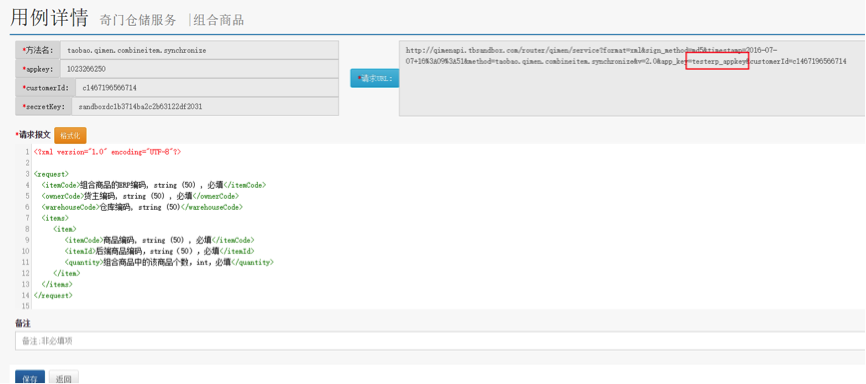Click the closing </item> tag line
The image size is (866, 384).
click(x=67, y=273)
